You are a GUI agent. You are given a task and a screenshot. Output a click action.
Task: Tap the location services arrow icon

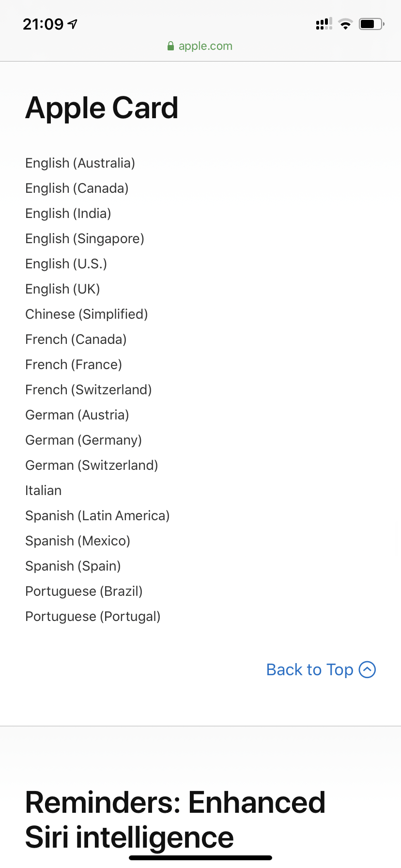coord(73,24)
